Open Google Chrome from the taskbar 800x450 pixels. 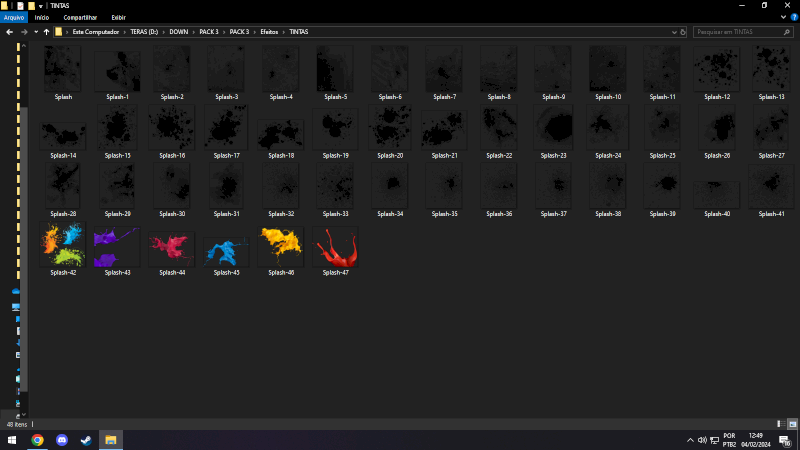pos(37,439)
